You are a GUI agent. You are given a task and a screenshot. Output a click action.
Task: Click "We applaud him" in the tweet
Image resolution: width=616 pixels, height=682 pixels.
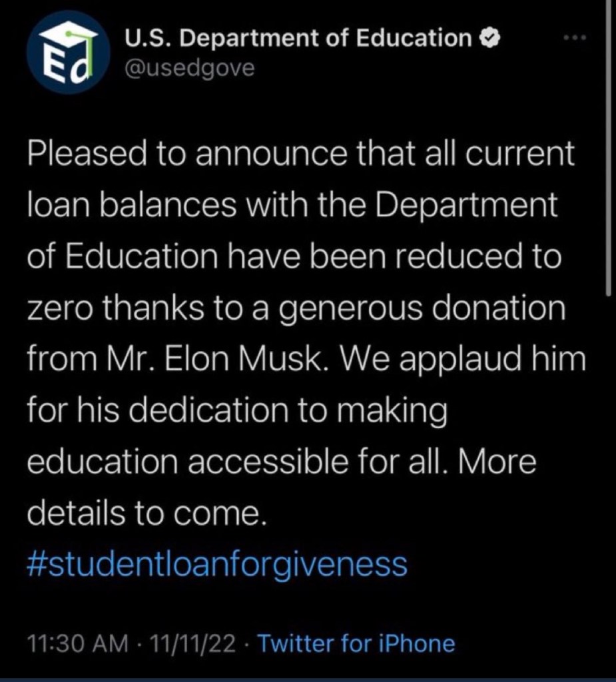click(x=493, y=360)
